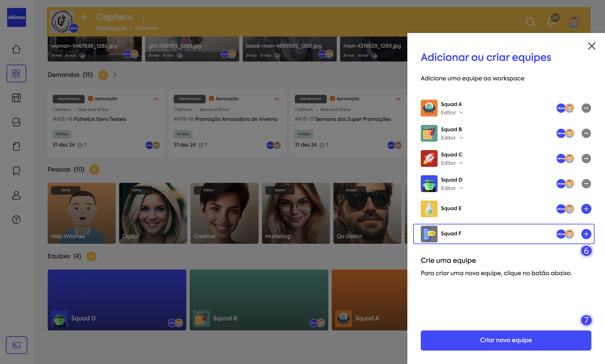Screen dimensions: 605x364
Task: Close the add teams panel
Action: click(x=592, y=46)
